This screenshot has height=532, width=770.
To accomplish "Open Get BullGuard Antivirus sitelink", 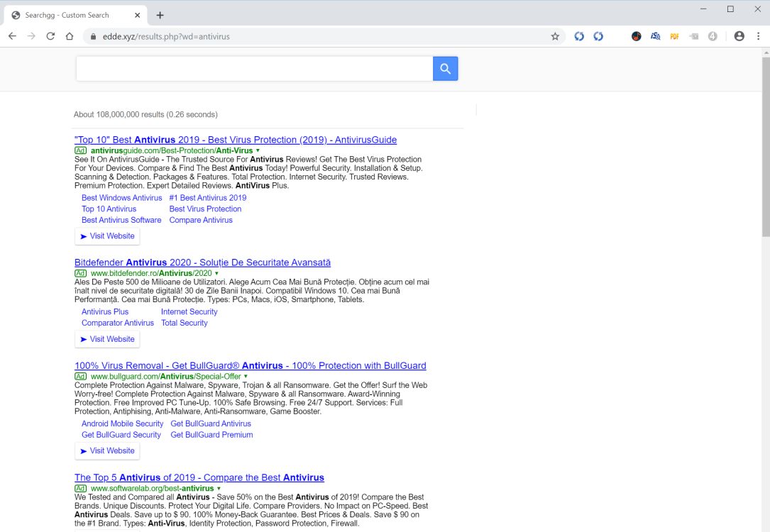I will (211, 423).
